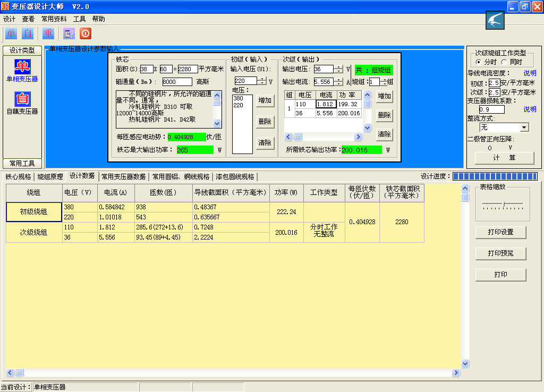Switch to the 漆包圆线规格 tab
544x392 pixels.
pos(235,176)
